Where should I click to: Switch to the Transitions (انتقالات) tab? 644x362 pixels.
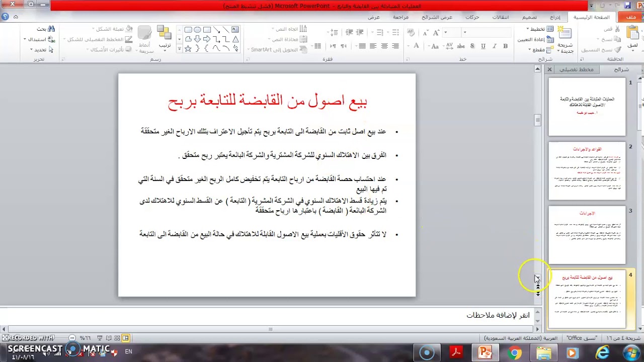(500, 17)
